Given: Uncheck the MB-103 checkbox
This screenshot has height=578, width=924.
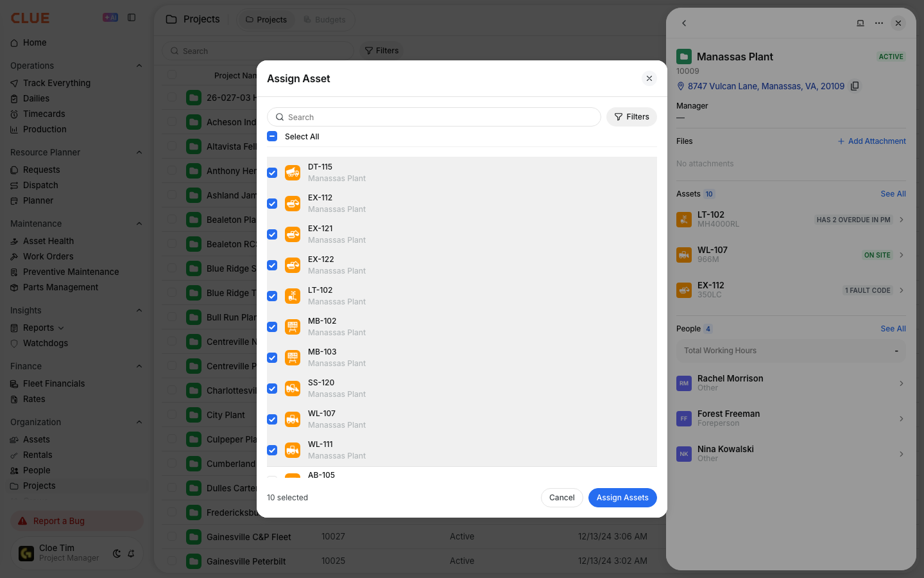Looking at the screenshot, I should (272, 358).
